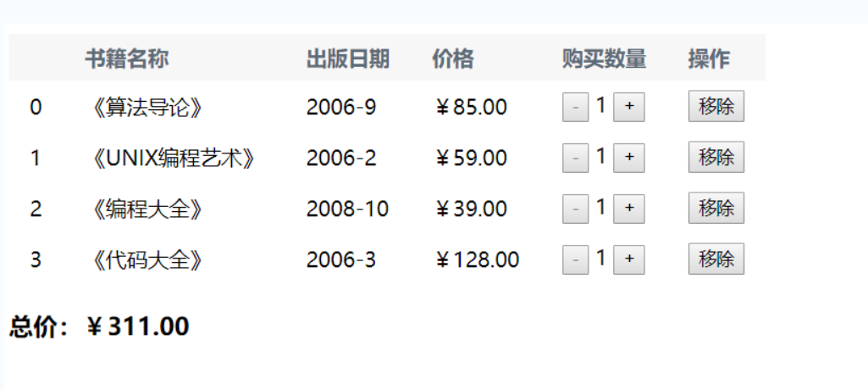Click the book title 《代码大全》
Image resolution: width=868 pixels, height=390 pixels.
pos(147,259)
